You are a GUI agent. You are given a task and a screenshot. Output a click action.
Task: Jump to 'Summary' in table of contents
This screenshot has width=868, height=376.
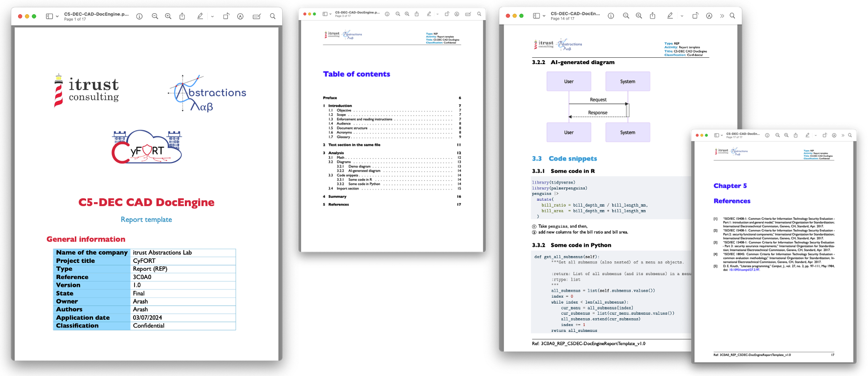pos(337,196)
